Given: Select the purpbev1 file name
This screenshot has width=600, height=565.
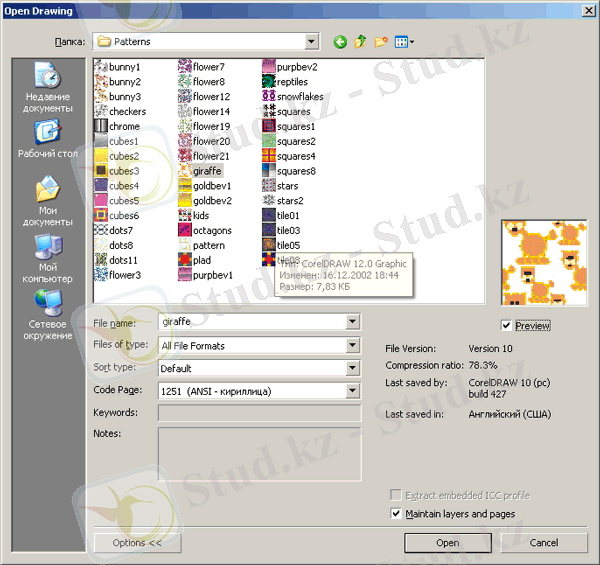Looking at the screenshot, I should (x=212, y=275).
